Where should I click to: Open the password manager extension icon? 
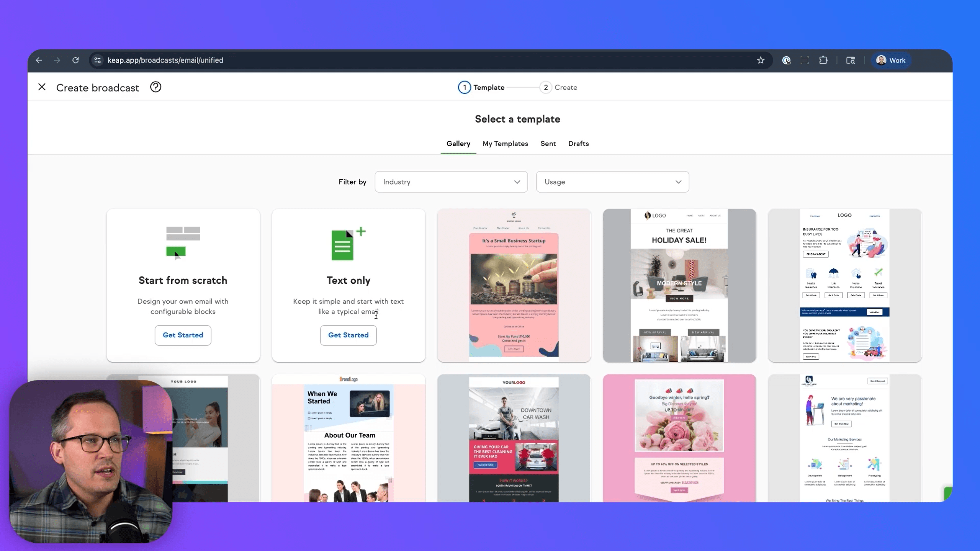pos(786,60)
